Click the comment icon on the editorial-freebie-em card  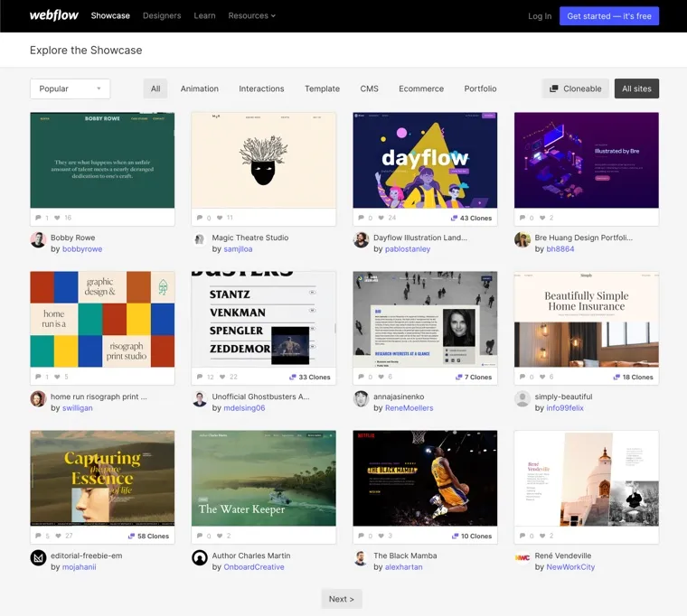coord(38,536)
